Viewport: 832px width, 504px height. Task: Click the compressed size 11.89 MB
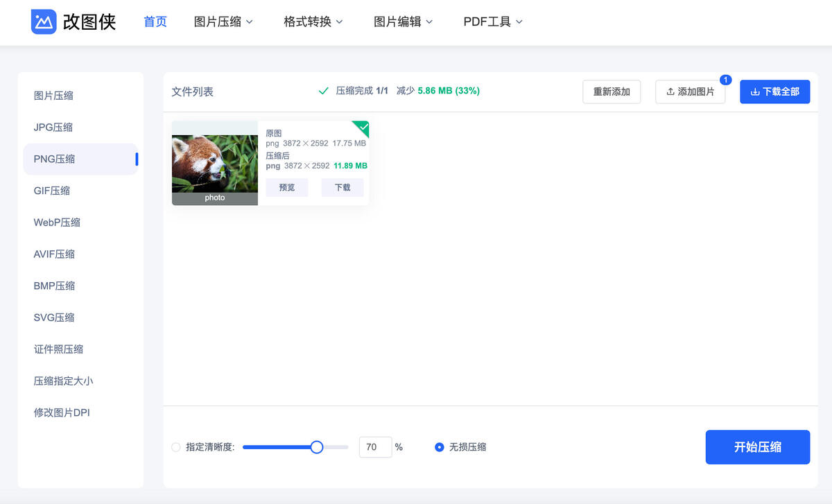point(350,166)
